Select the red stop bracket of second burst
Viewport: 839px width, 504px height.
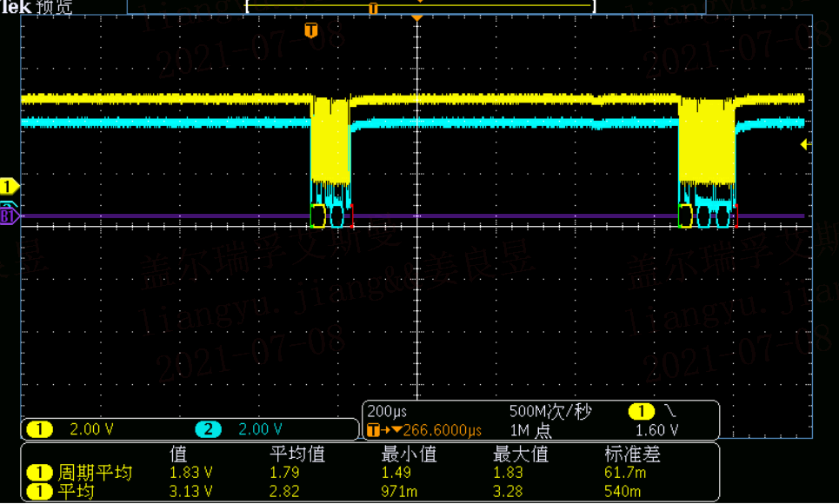[x=736, y=216]
